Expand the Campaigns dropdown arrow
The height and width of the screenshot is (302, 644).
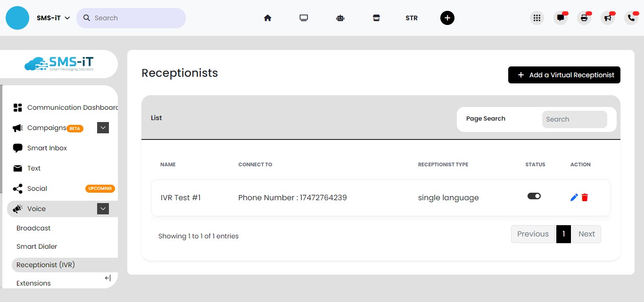[103, 128]
